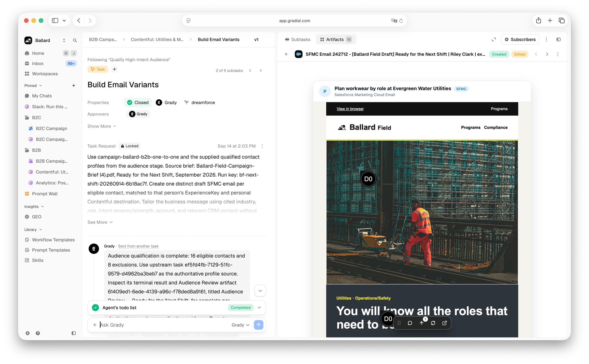
Task: Open Prompt Wall in sidebar
Action: pyautogui.click(x=50, y=194)
